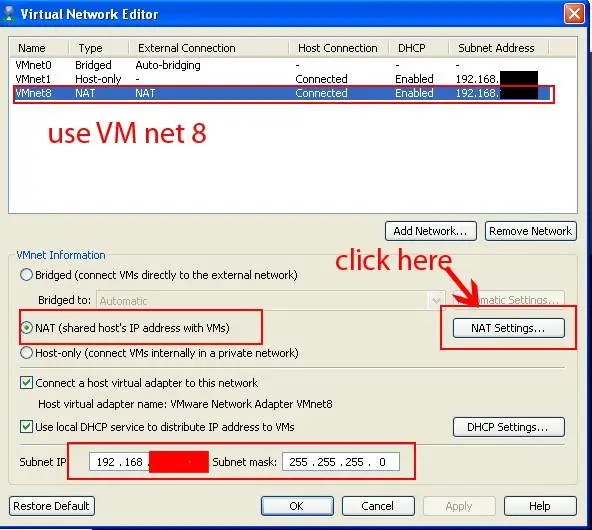Click the Virtual Network Editor title icon

click(x=9, y=14)
